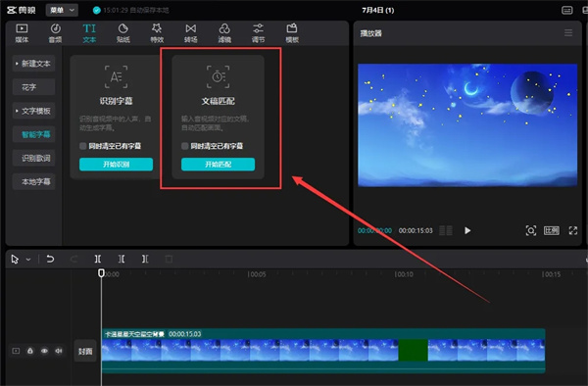Click the timeline playhead marker
Image resolution: width=588 pixels, height=386 pixels.
point(101,272)
